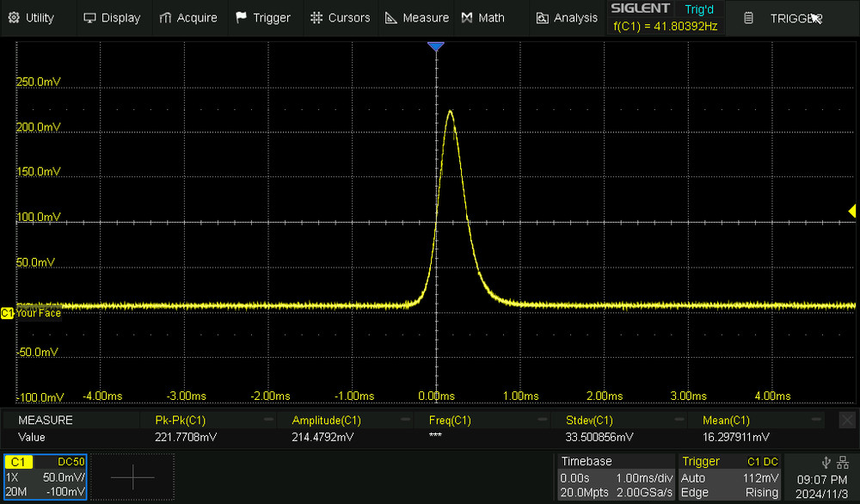This screenshot has width=860, height=504.
Task: Toggle DC50 coupling in the C1 box
Action: (x=72, y=462)
